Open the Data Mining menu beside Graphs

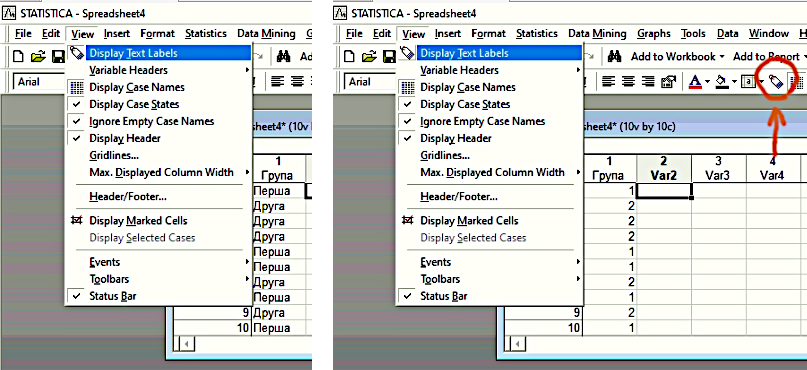point(597,33)
